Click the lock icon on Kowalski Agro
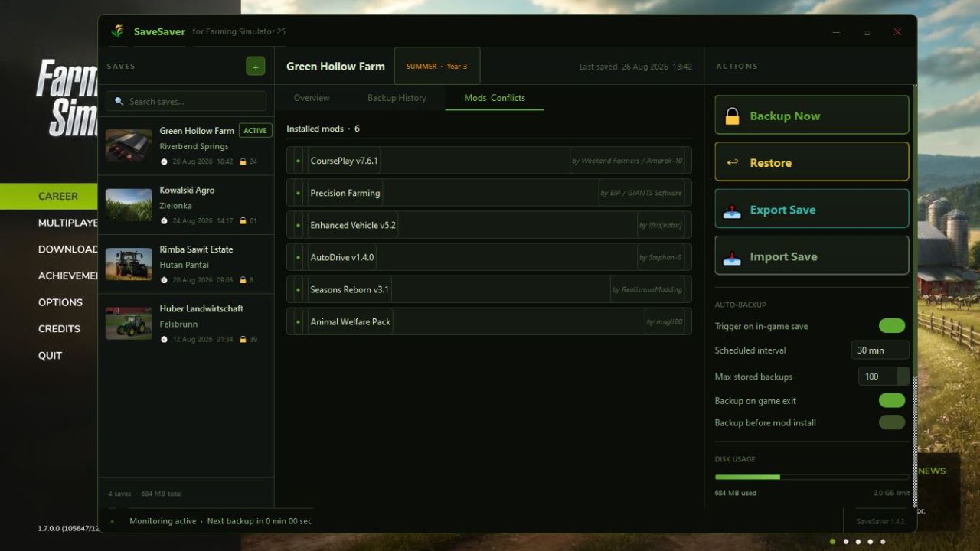 [243, 220]
